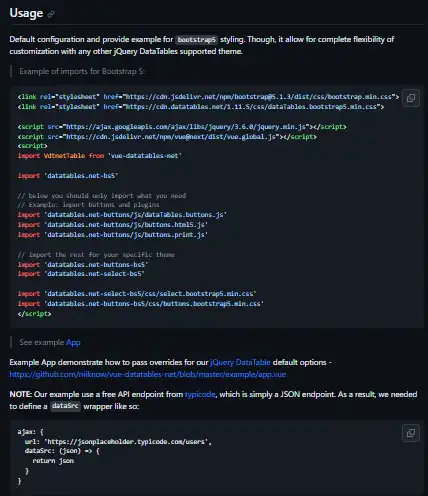Image resolution: width=428 pixels, height=496 pixels.
Task: Click the 'datatables.net-select-bs5' import line
Action: point(81,274)
